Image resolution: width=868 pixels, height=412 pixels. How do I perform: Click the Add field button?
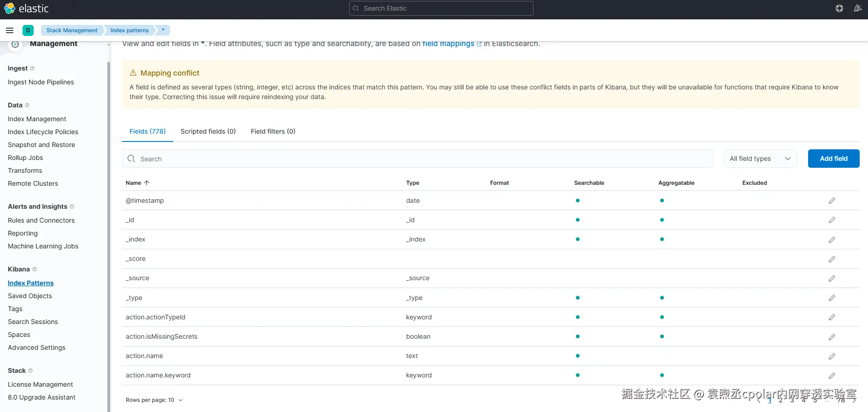click(833, 159)
